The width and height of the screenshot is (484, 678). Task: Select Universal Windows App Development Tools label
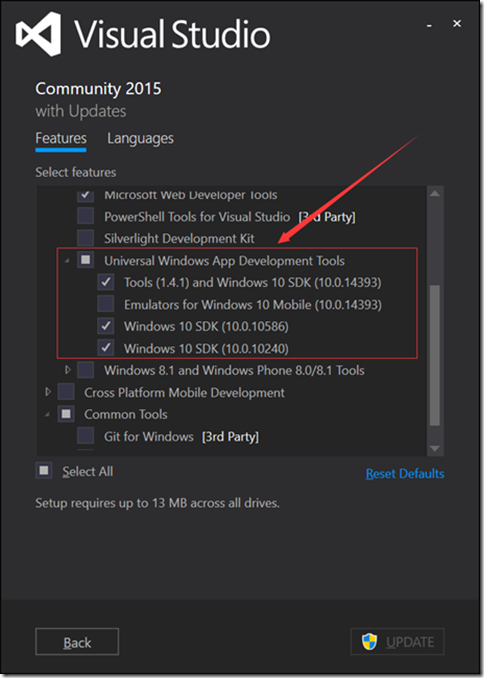click(224, 261)
